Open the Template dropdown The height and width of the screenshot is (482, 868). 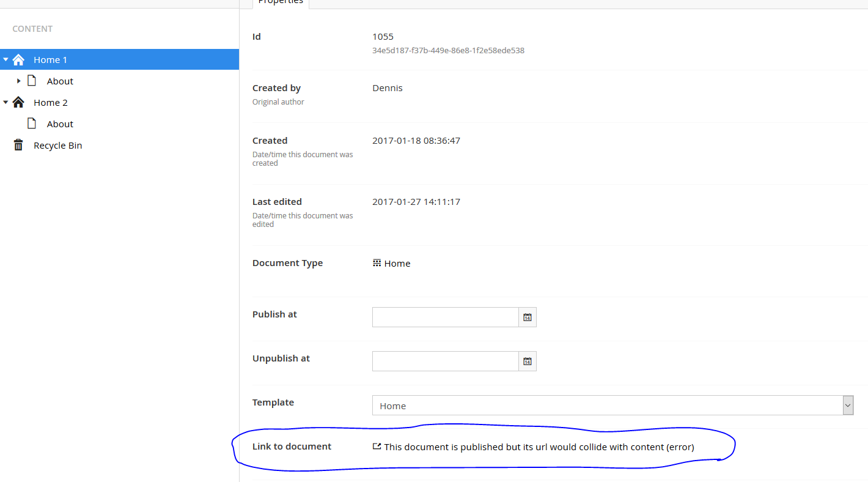pos(847,405)
